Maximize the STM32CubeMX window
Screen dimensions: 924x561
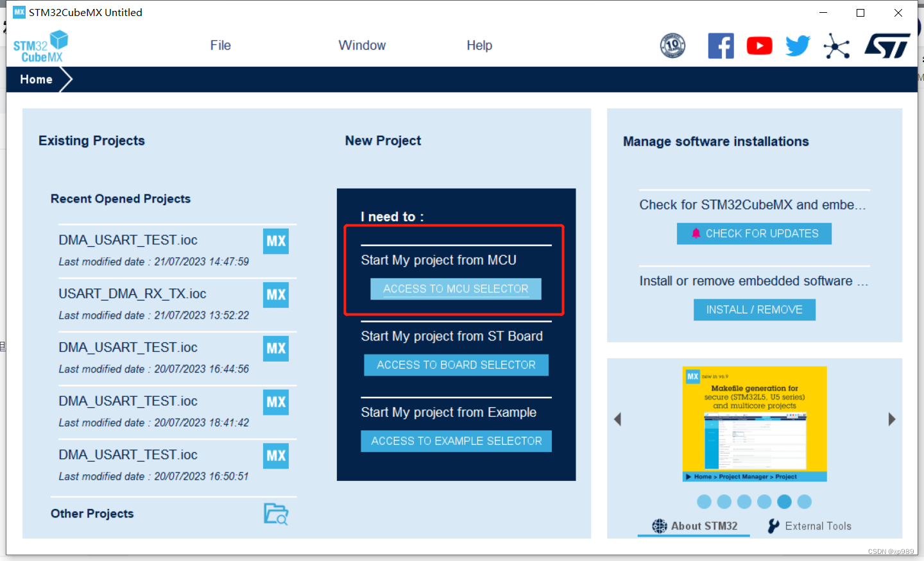coord(860,12)
